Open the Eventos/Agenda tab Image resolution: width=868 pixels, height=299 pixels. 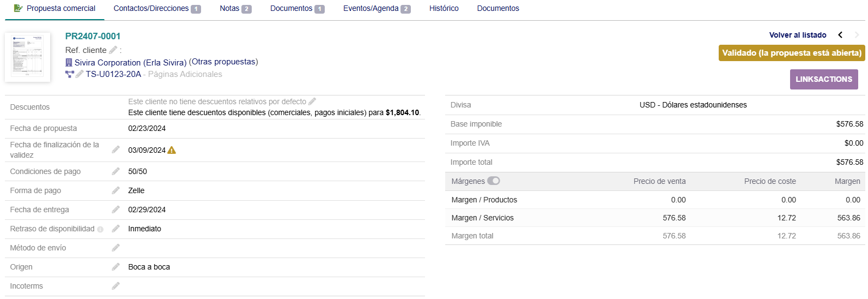pos(376,9)
